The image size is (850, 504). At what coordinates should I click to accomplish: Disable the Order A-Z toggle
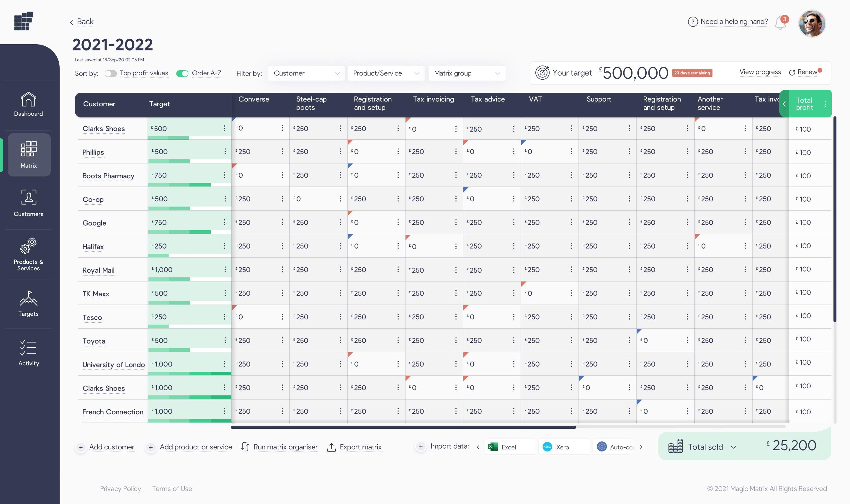tap(182, 73)
